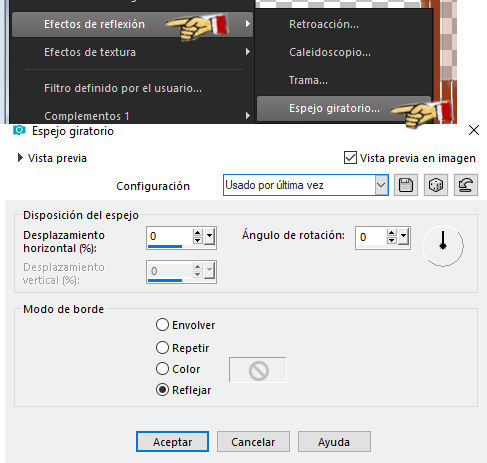This screenshot has width=487, height=463.
Task: Click the rotation angle dial
Action: pyautogui.click(x=443, y=246)
